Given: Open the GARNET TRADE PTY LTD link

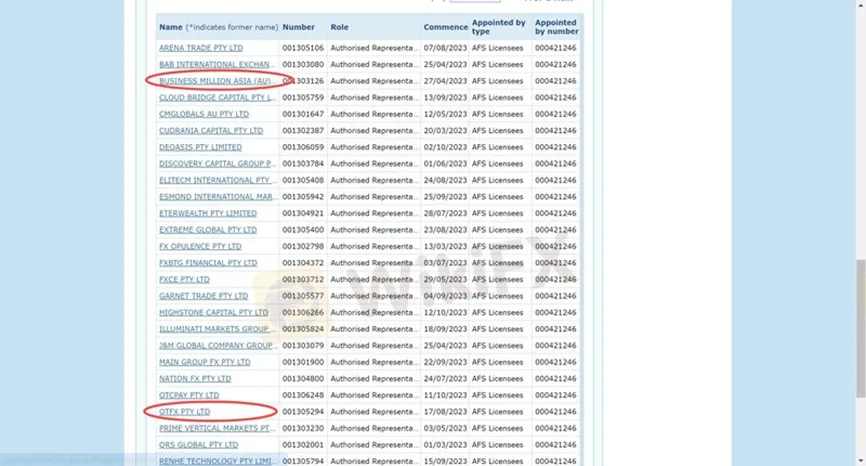Looking at the screenshot, I should pyautogui.click(x=203, y=296).
